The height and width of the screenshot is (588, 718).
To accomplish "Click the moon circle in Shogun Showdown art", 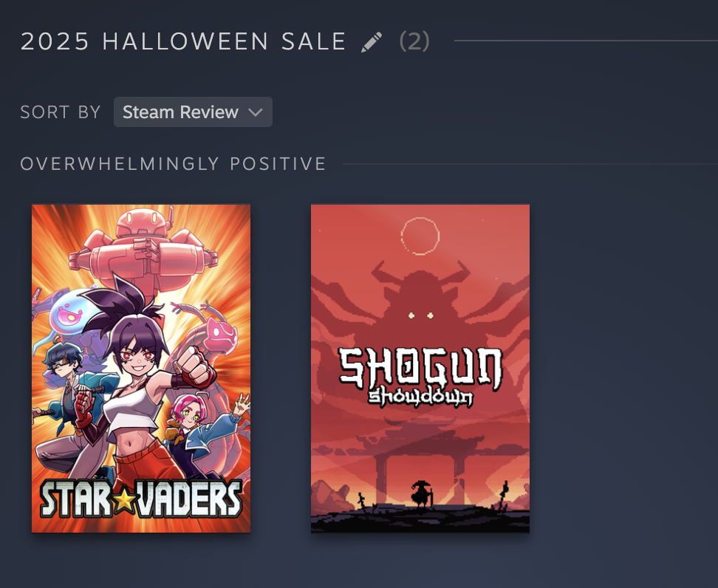I will tap(420, 236).
